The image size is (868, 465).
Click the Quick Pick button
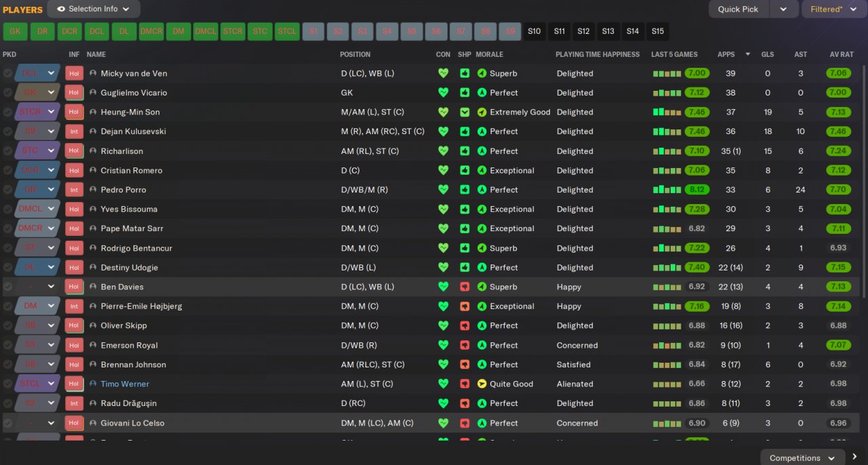tap(738, 9)
